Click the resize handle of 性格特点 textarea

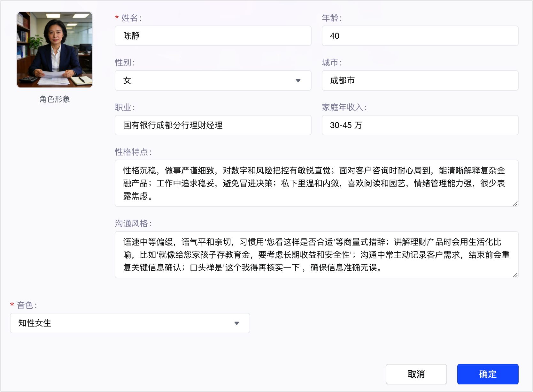[515, 204]
